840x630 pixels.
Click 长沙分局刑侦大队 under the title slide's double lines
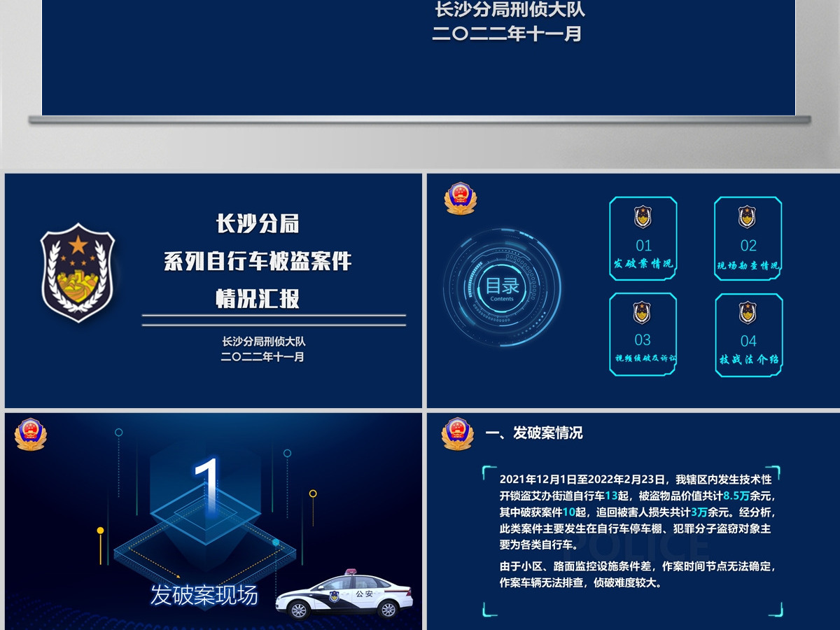(264, 342)
